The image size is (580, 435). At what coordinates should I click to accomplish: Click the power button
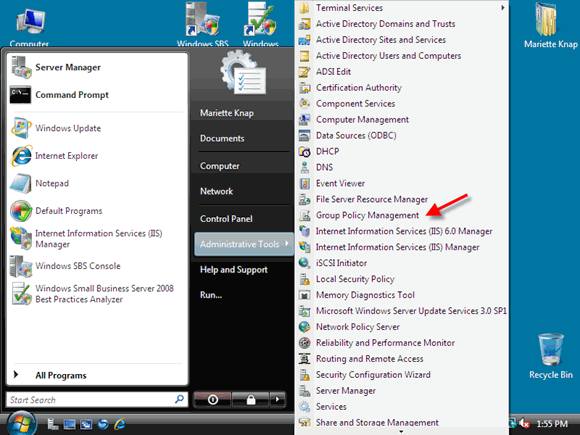213,399
